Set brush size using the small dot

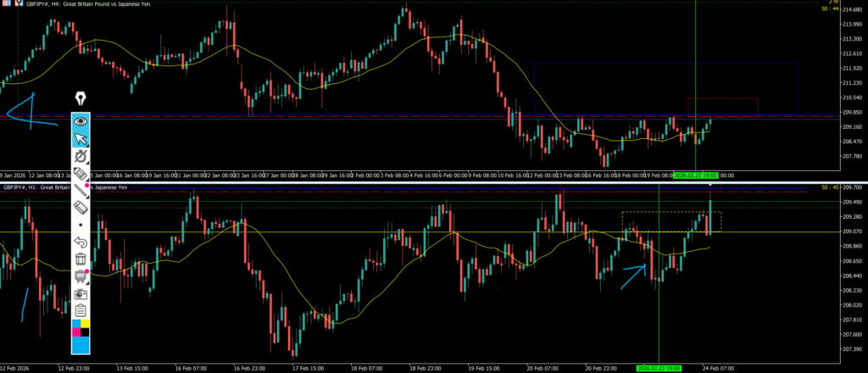coord(81,225)
